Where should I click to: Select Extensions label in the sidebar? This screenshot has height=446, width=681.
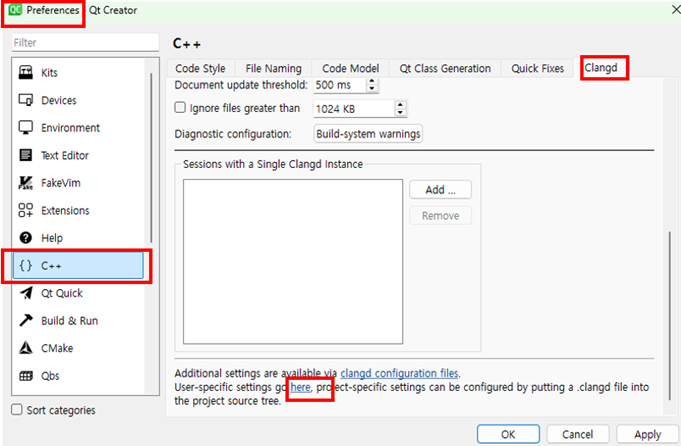65,211
